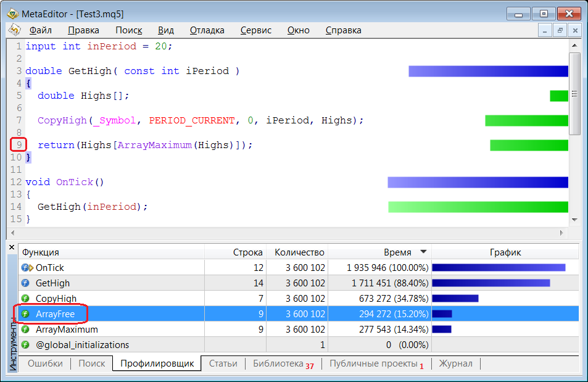Click the GetHigh function icon
This screenshot has width=588, height=382.
(25, 283)
